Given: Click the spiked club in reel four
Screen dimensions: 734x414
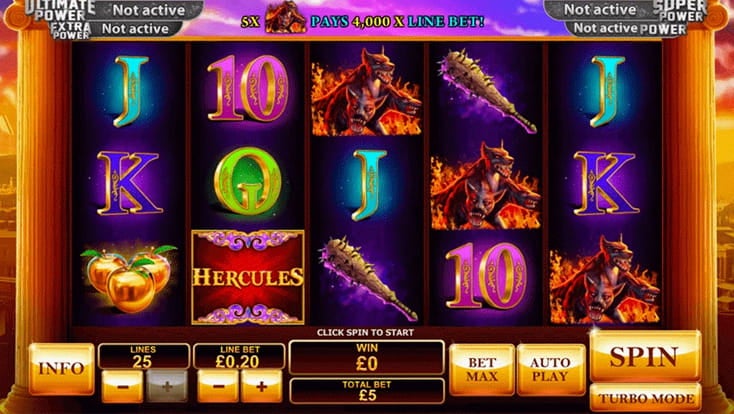Looking at the screenshot, I should pos(487,91).
